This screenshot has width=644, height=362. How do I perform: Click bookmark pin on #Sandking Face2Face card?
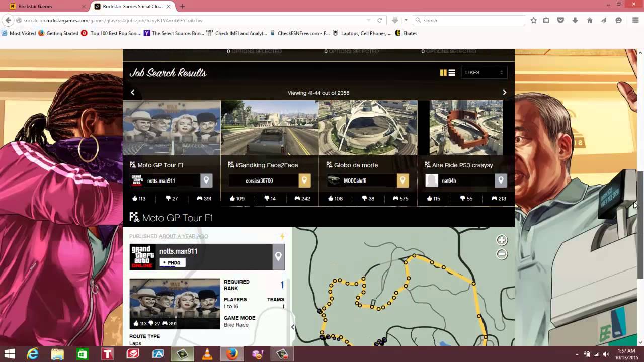(304, 180)
